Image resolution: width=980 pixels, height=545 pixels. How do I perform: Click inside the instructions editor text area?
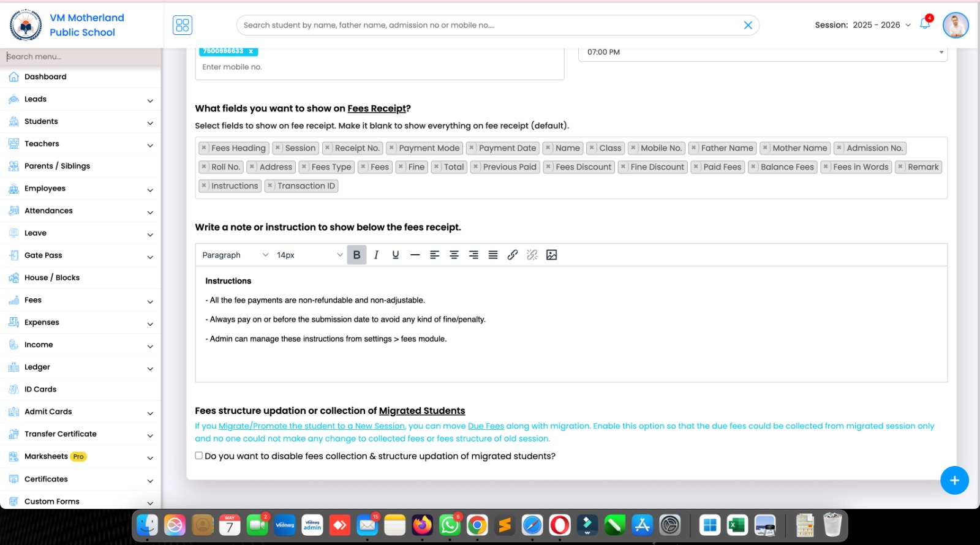[x=571, y=324]
